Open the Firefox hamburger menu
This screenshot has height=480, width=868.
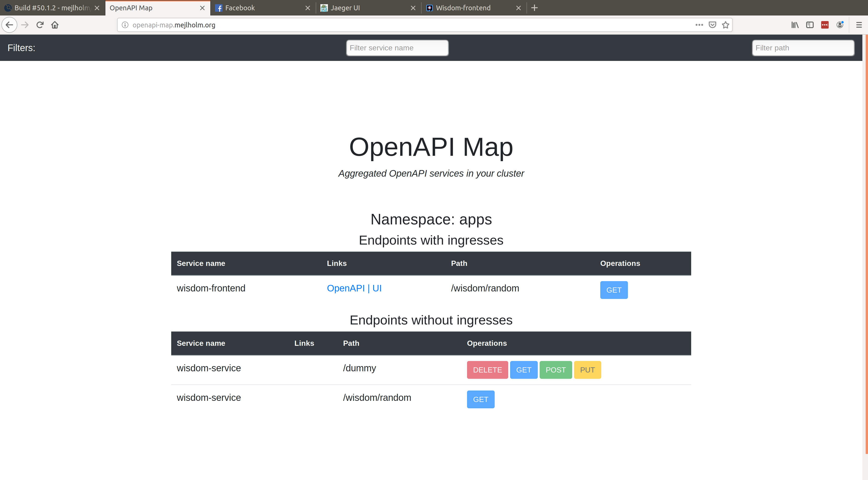coord(859,25)
